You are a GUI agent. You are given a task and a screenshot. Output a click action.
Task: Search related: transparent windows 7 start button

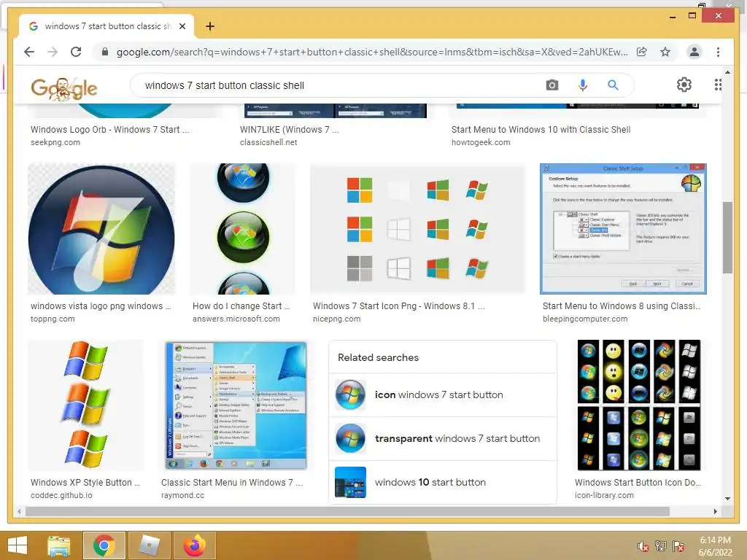click(x=443, y=438)
